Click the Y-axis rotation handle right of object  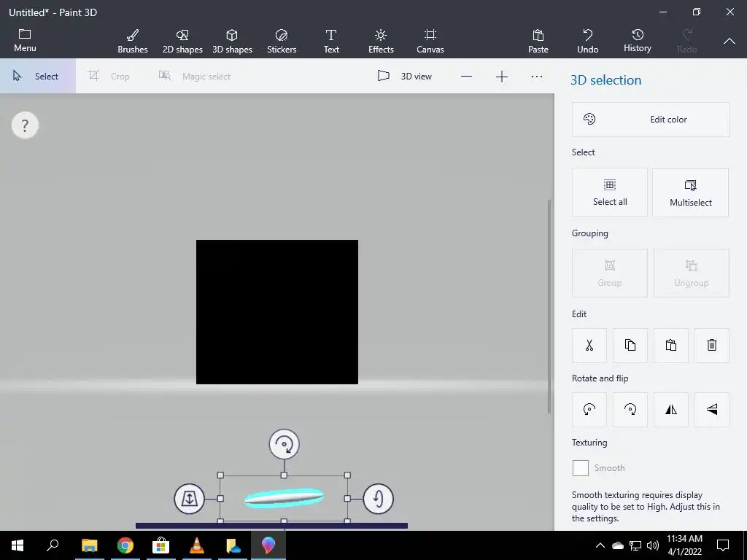coord(379,499)
